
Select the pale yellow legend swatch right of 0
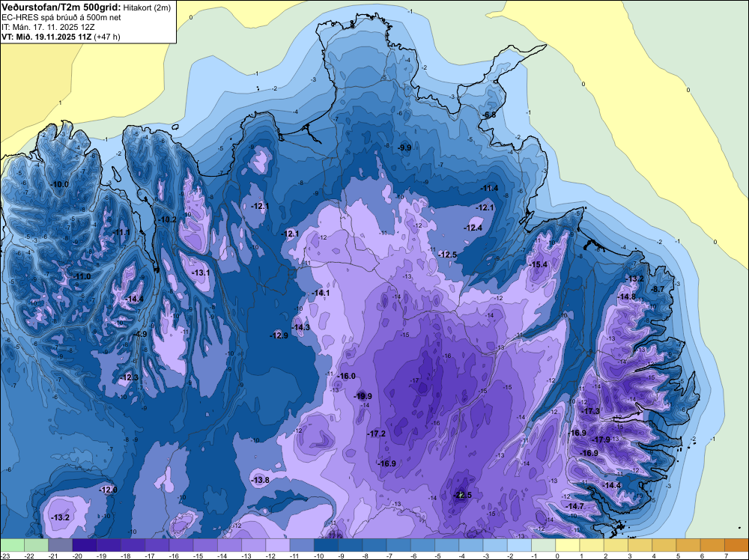pos(568,545)
